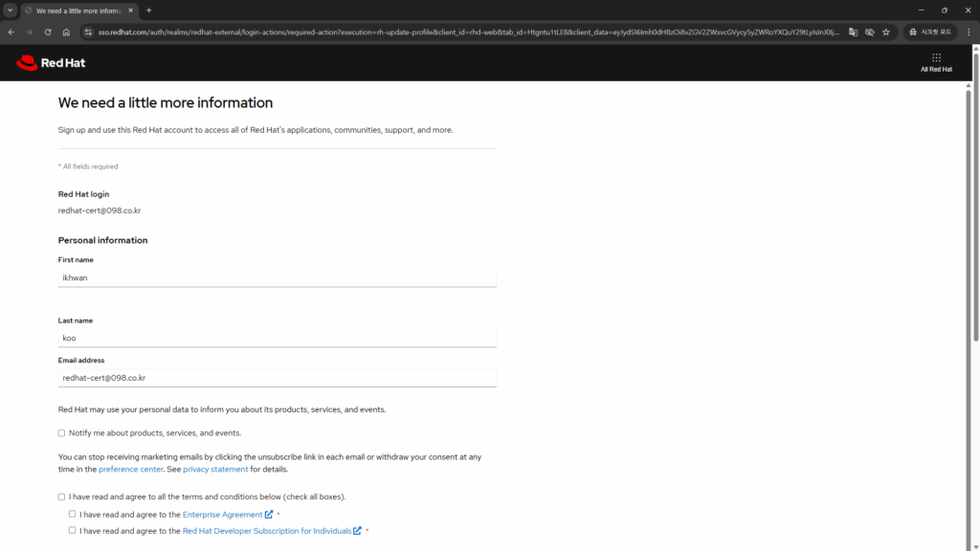Bookmark this page with the star icon
Screen dimensions: 980x551
click(886, 32)
